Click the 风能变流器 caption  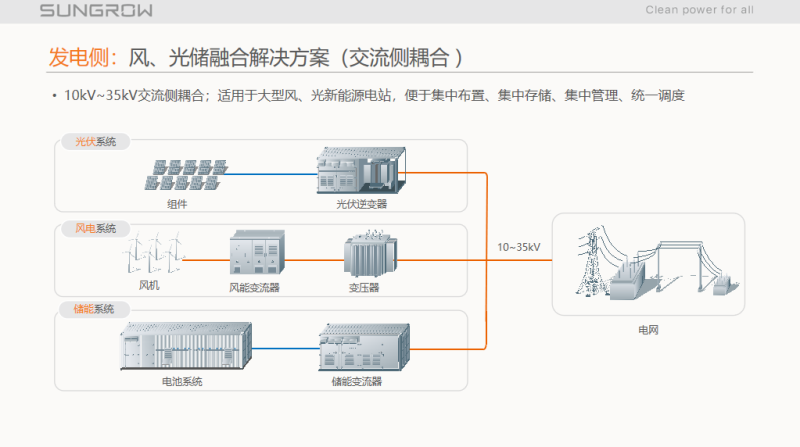coord(254,288)
